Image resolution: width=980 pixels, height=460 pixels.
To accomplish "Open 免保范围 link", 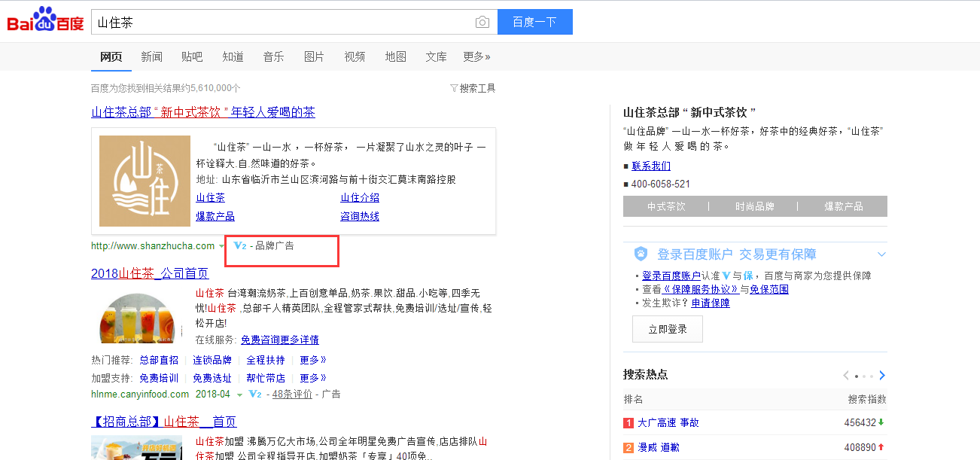I will click(x=768, y=289).
